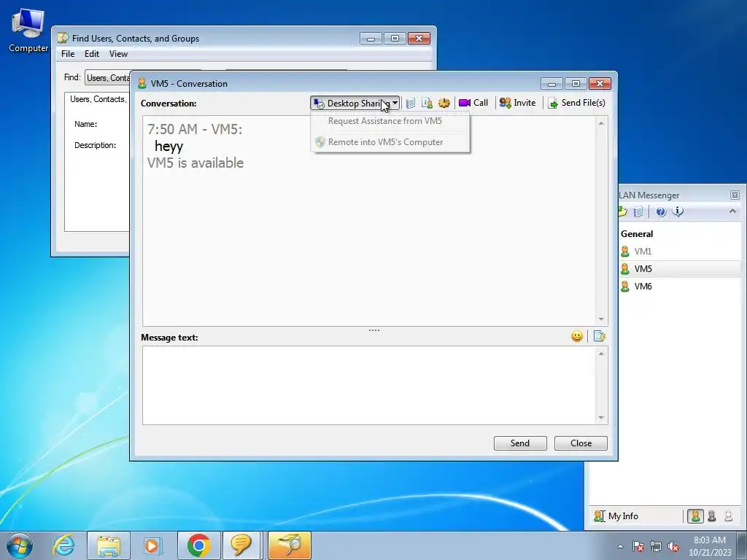
Task: Open Action Center flag tray icon
Action: [638, 546]
